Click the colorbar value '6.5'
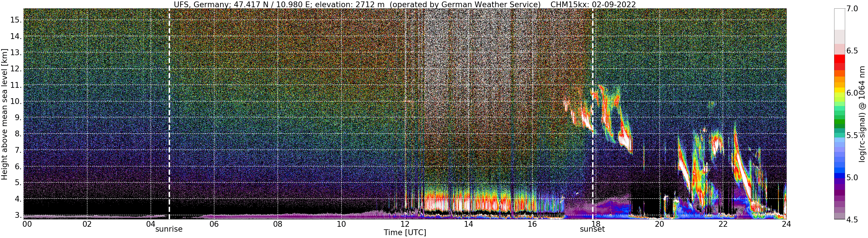The image size is (868, 238). (852, 51)
